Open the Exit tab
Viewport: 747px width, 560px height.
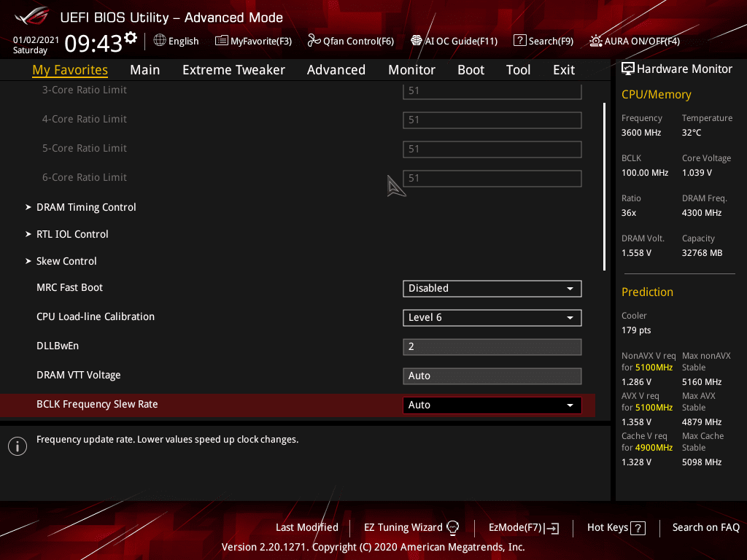564,70
